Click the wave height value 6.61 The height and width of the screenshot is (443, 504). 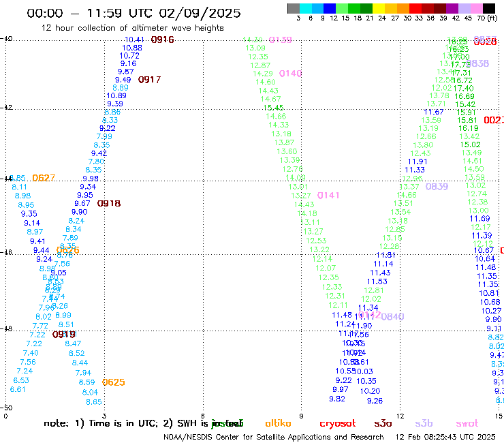[17, 389]
